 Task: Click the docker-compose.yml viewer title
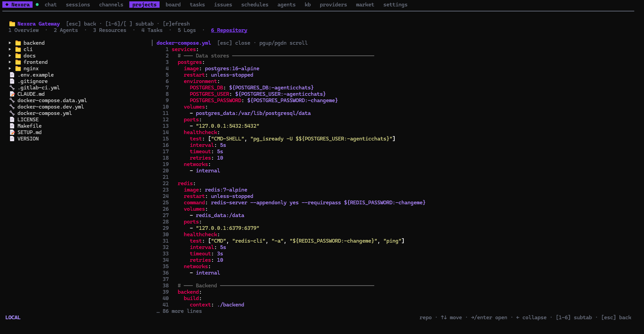coord(184,43)
